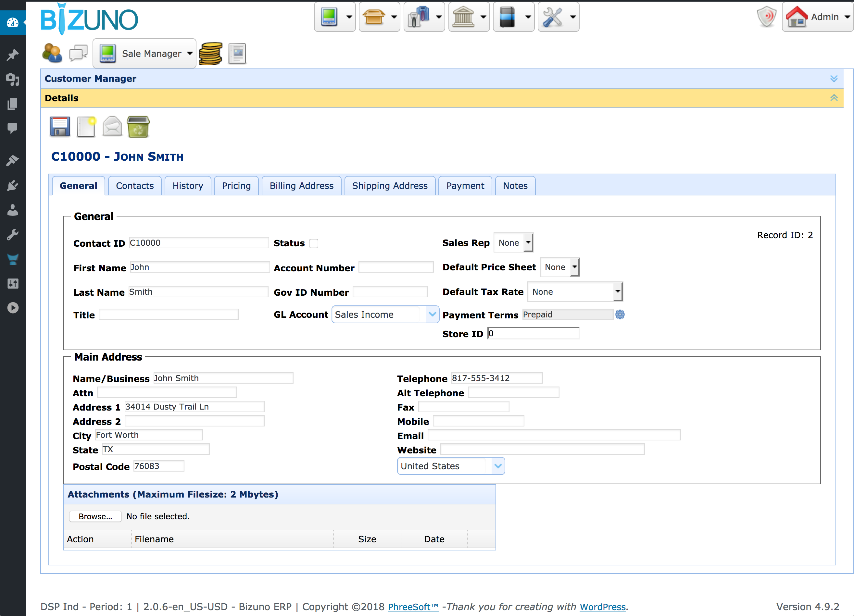Screen dimensions: 854x616
Task: Click the green trash bin icon
Action: pos(138,127)
